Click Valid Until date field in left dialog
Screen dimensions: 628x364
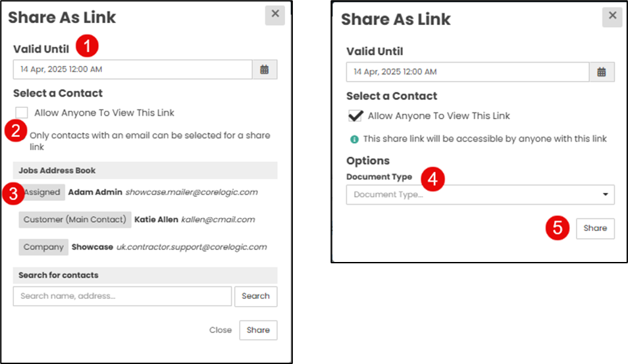tap(132, 70)
